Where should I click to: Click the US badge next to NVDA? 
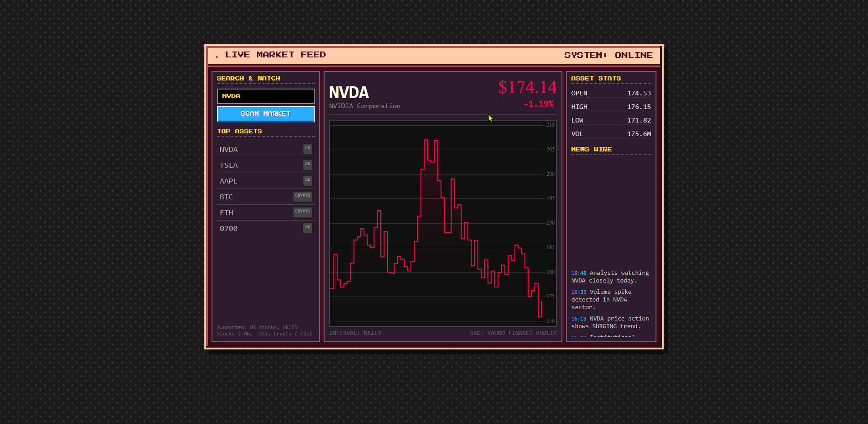point(307,148)
